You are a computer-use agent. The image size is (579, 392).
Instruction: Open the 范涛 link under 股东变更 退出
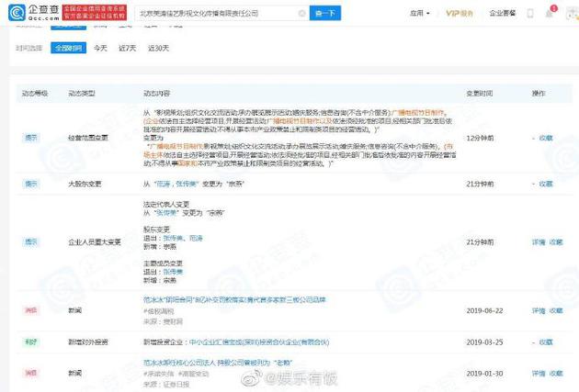[196, 238]
